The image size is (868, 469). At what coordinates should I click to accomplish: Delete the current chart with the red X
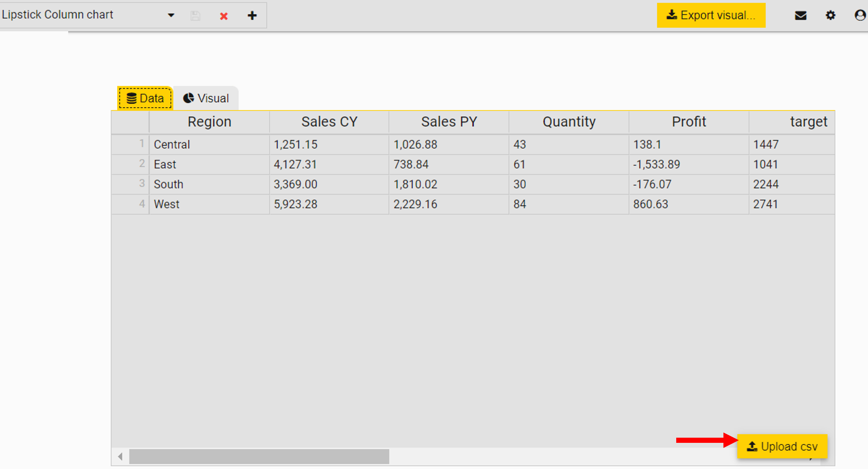pos(223,15)
